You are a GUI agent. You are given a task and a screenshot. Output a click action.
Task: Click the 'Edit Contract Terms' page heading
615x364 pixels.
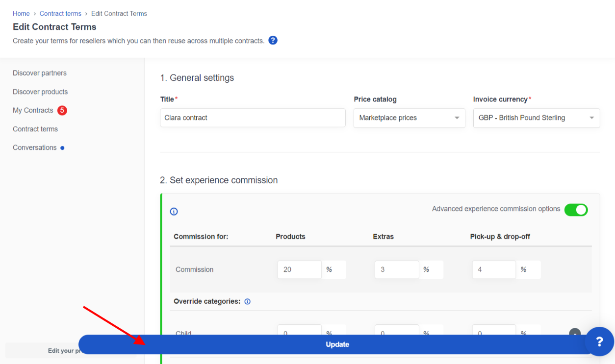(54, 27)
